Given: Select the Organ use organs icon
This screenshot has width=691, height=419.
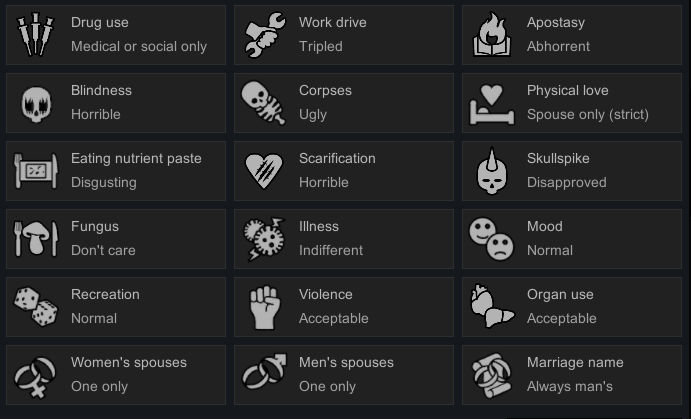Looking at the screenshot, I should [x=492, y=306].
